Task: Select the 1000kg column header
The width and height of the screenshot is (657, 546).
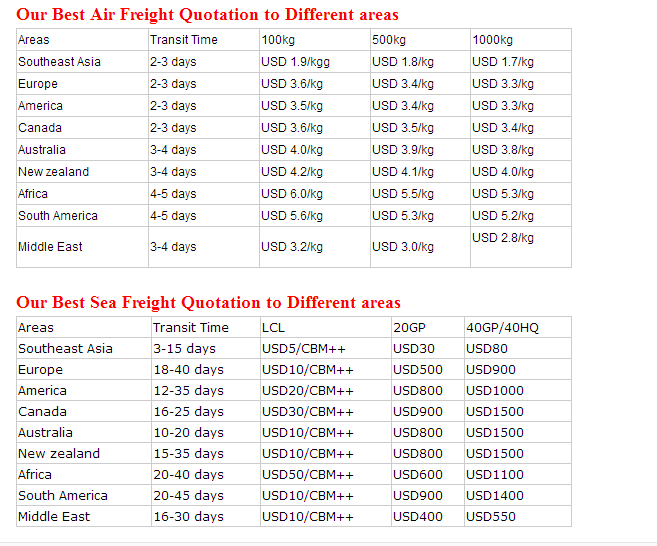Action: click(x=492, y=40)
